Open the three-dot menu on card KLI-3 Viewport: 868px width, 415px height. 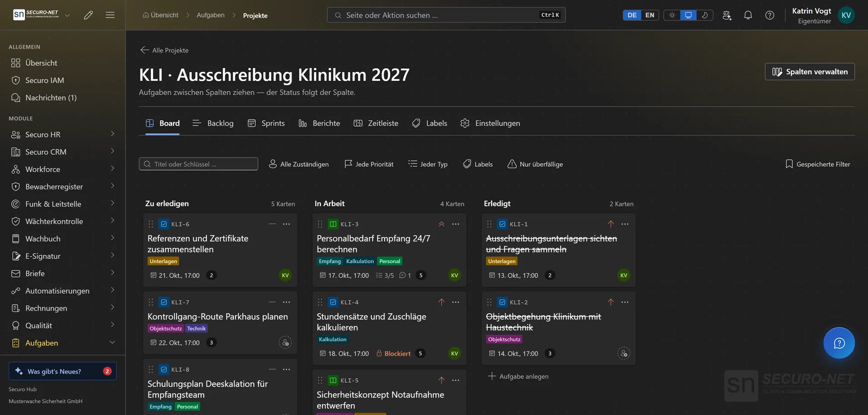[456, 224]
